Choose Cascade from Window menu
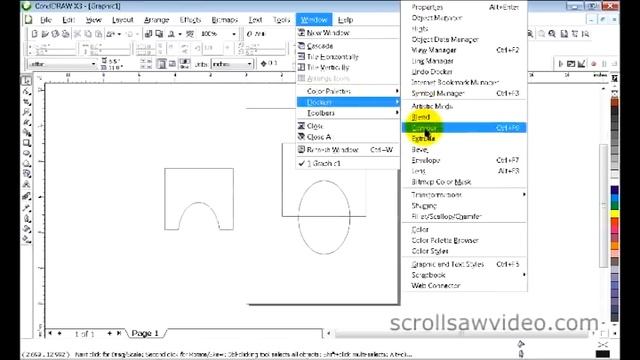This screenshot has width=640, height=360. [348, 46]
